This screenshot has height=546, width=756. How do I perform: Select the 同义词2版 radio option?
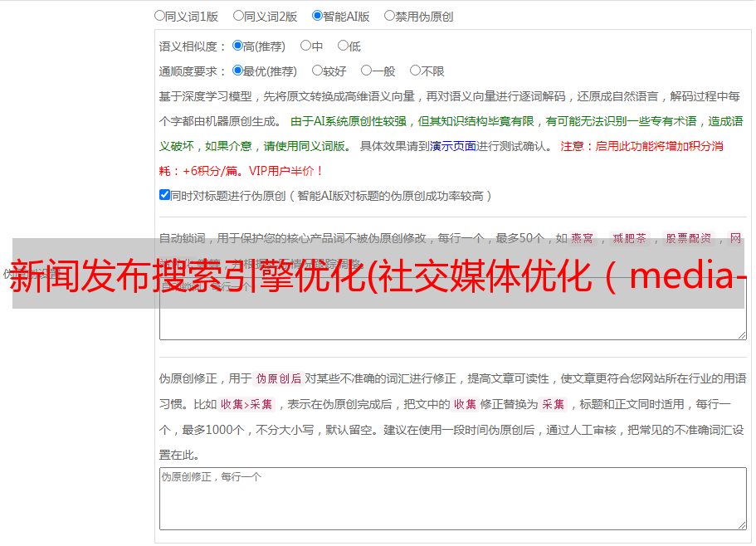click(x=238, y=16)
